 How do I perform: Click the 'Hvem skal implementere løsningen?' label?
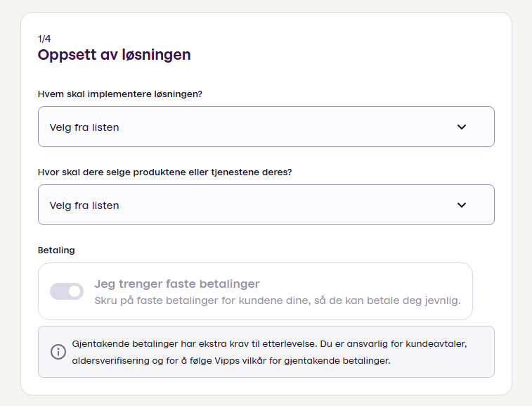click(120, 94)
